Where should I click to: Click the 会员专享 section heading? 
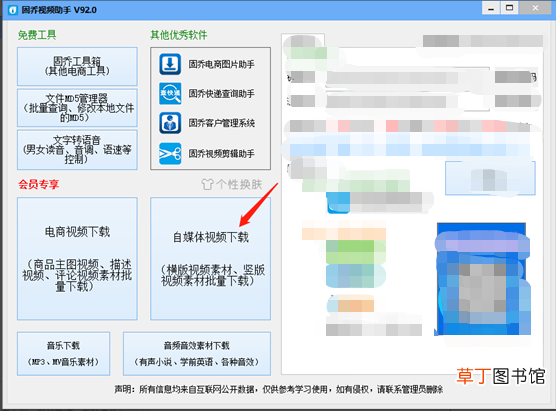click(x=39, y=184)
